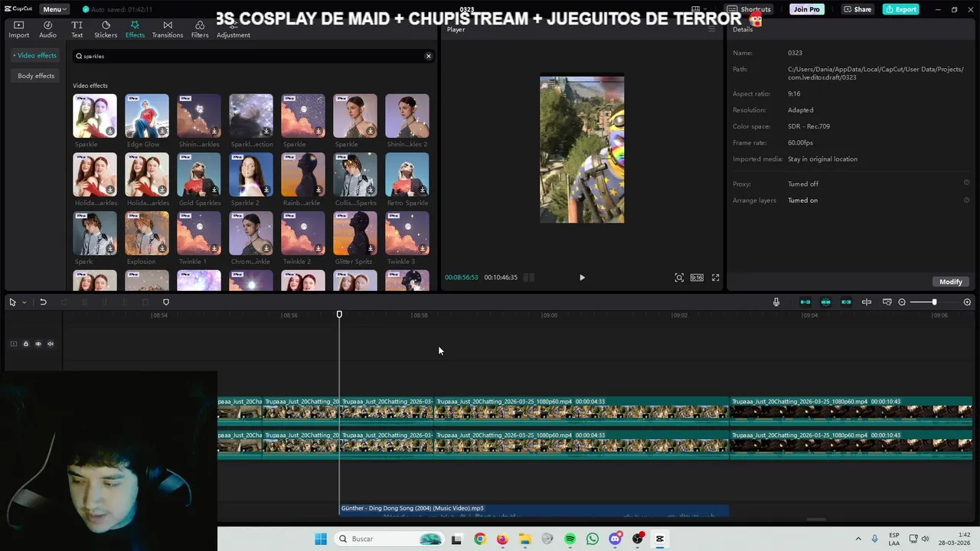
Task: Adjust the timeline zoom slider handle
Action: click(934, 302)
